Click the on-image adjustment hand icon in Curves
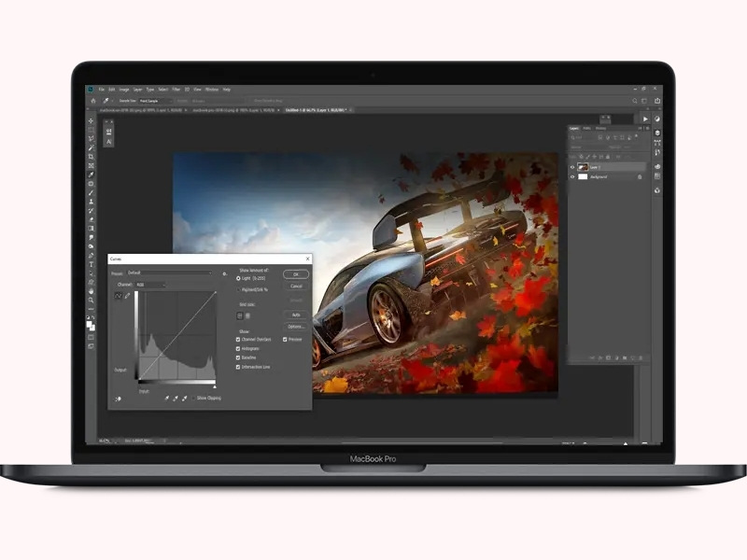 pos(118,399)
